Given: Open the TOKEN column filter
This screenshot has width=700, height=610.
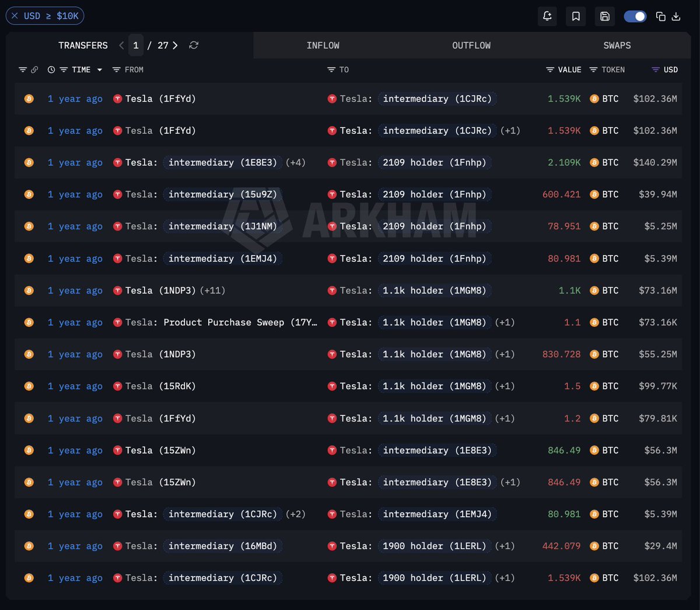Looking at the screenshot, I should point(593,69).
